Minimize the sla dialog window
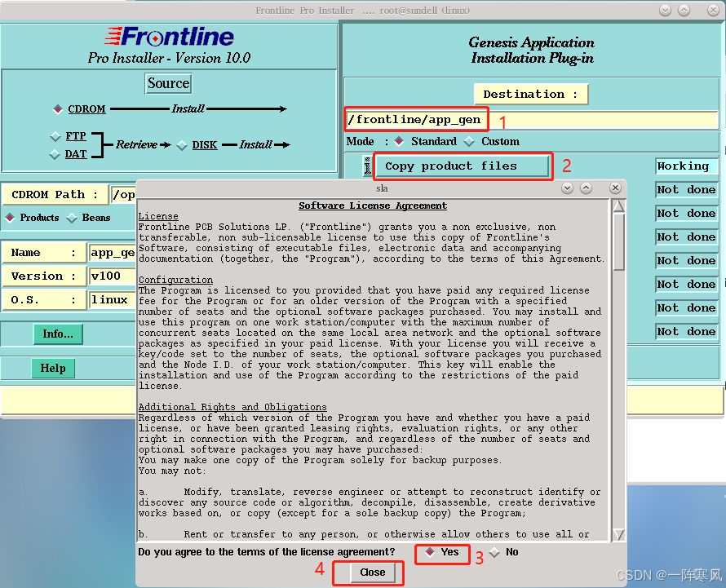Image resolution: width=726 pixels, height=588 pixels. (567, 188)
